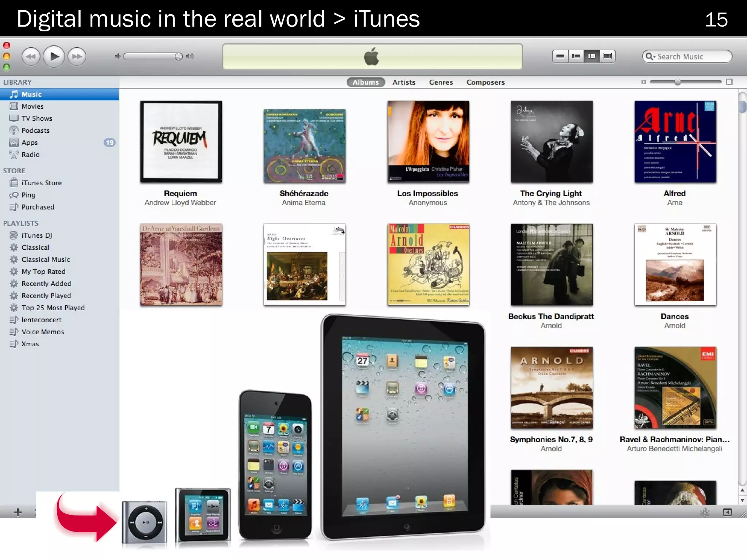The image size is (747, 560).
Task: Select the Recently Added playlist
Action: tap(59, 283)
